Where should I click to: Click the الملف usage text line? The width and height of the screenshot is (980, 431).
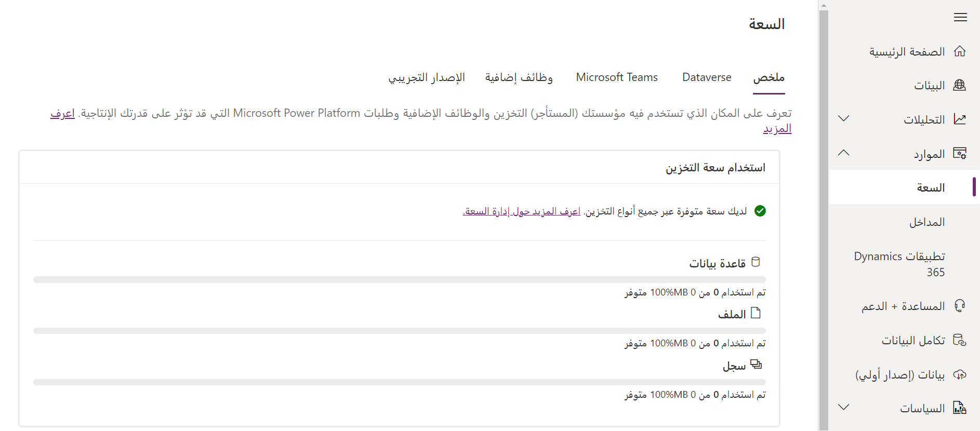click(x=695, y=343)
